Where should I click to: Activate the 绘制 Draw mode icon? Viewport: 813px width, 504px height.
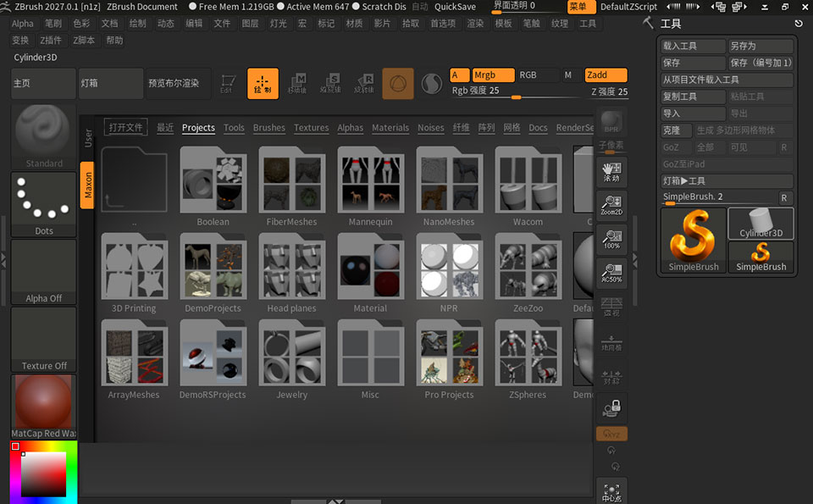coord(263,84)
